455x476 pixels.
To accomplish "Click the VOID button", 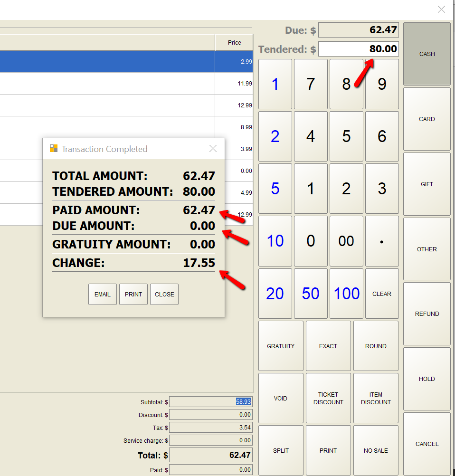I will 281,398.
